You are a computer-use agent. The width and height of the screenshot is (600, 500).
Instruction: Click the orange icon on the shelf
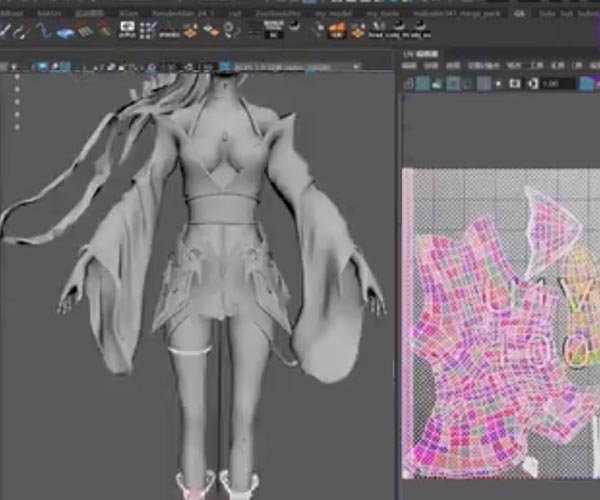(x=338, y=31)
